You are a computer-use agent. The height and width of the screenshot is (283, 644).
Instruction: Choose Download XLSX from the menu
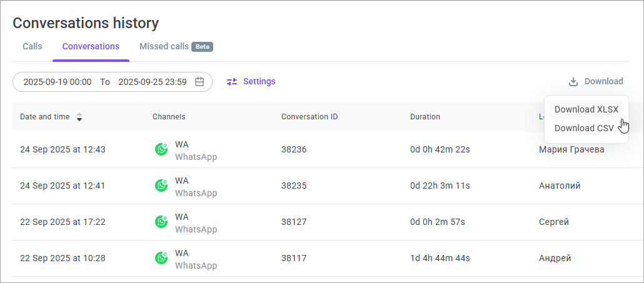[x=586, y=109]
